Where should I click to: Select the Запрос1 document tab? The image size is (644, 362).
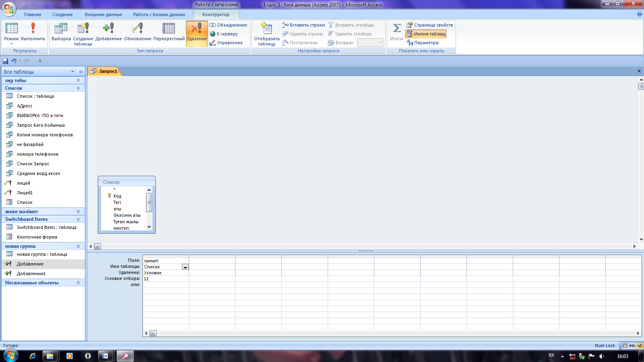point(105,71)
